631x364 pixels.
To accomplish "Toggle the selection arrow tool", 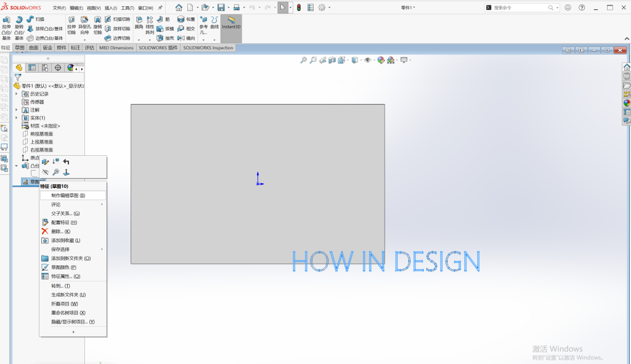I will (x=282, y=7).
